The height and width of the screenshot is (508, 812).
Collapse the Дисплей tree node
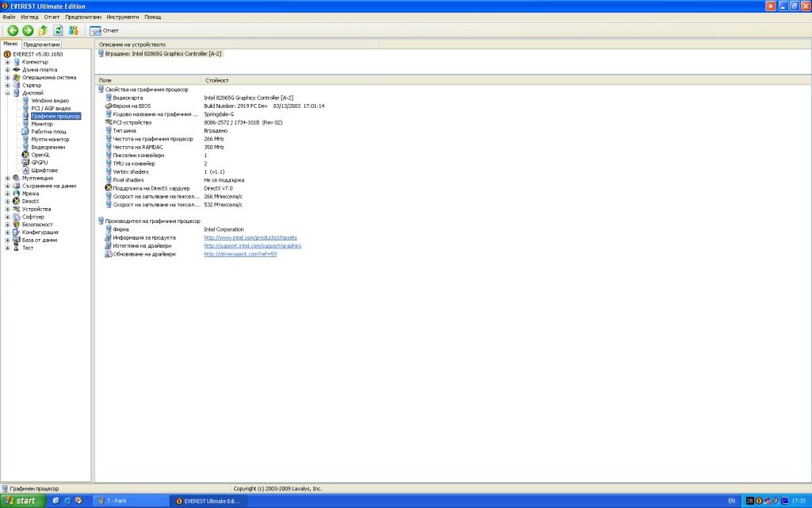7,94
